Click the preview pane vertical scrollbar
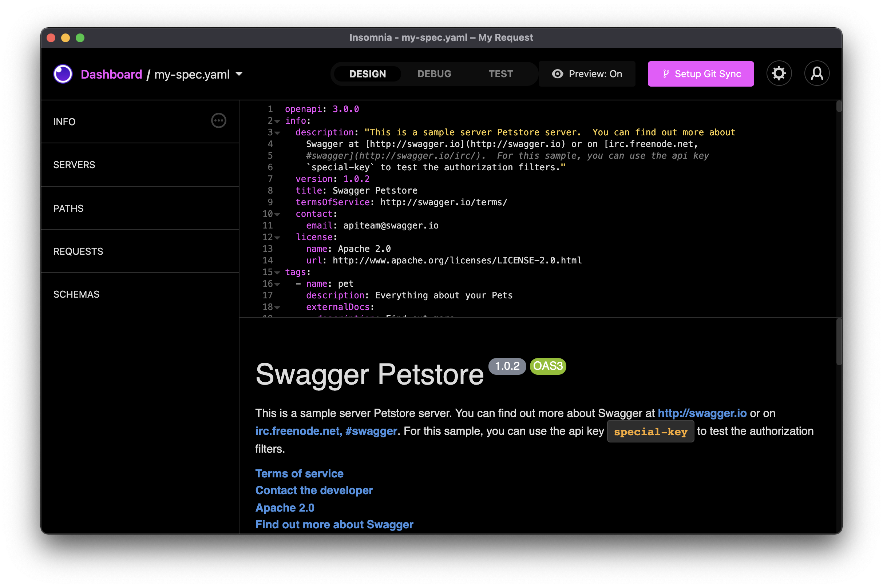 click(x=839, y=342)
